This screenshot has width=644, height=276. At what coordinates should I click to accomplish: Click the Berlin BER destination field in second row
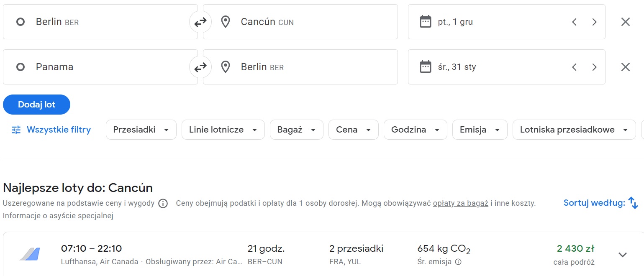pos(300,67)
